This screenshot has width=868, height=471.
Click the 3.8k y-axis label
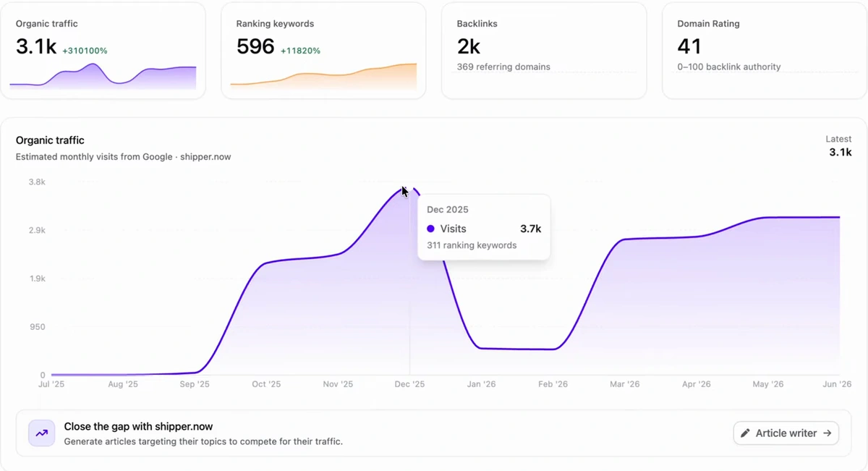pos(37,182)
